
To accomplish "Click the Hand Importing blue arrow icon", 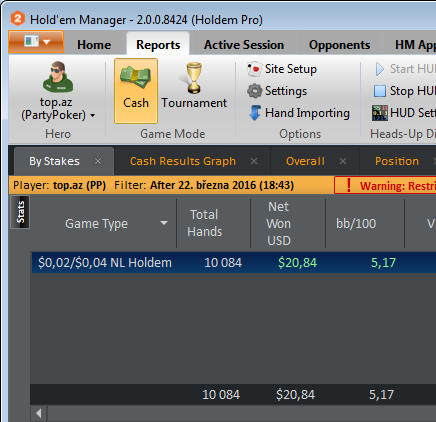I will [255, 113].
